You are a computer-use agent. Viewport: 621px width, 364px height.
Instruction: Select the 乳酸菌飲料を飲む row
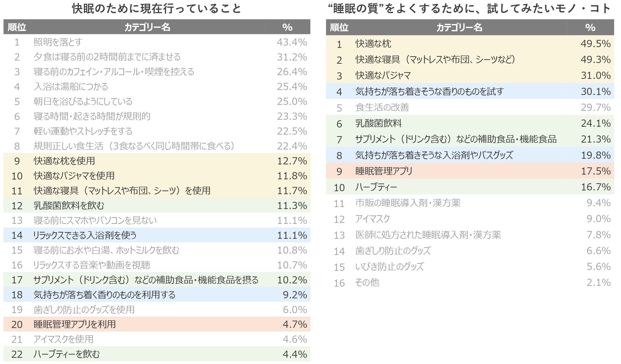click(x=157, y=205)
